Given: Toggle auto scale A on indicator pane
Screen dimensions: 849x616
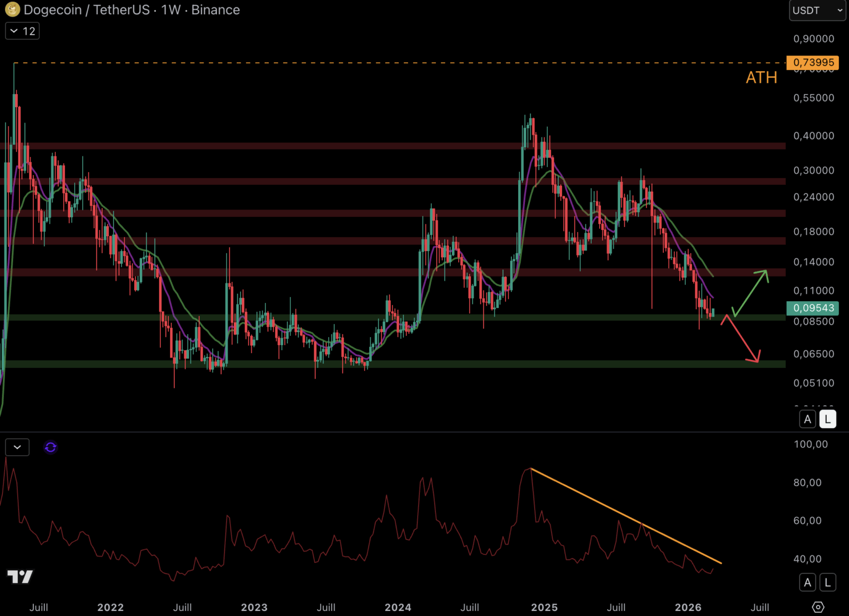Looking at the screenshot, I should click(x=807, y=582).
